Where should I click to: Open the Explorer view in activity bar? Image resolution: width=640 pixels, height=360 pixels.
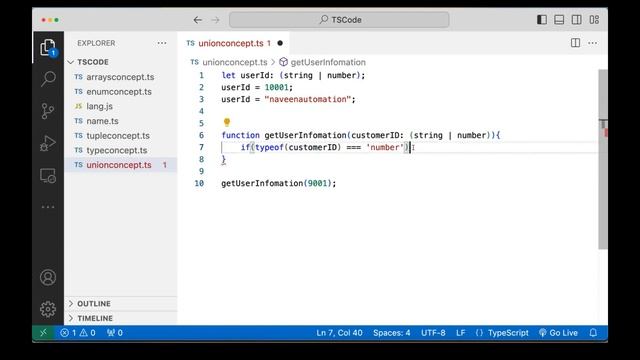(48, 47)
